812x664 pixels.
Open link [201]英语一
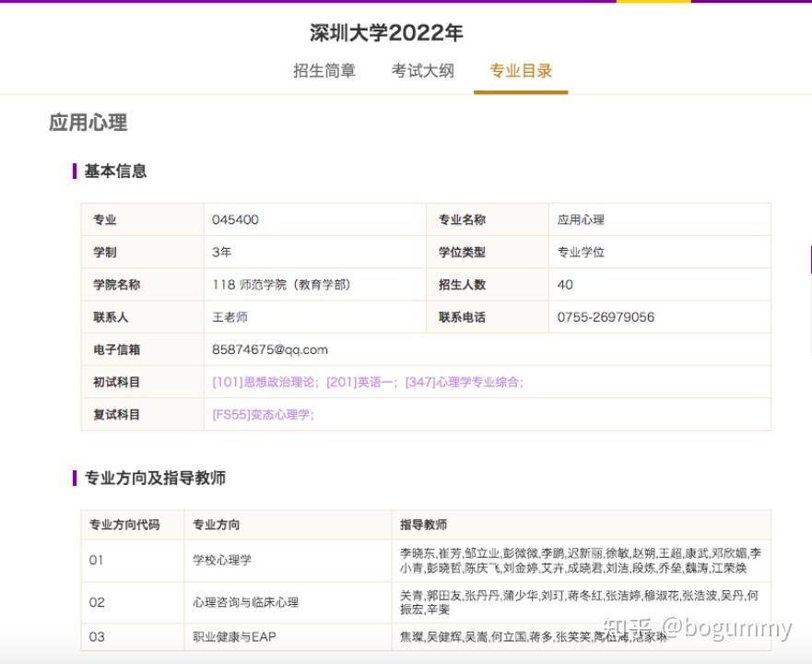tap(364, 382)
